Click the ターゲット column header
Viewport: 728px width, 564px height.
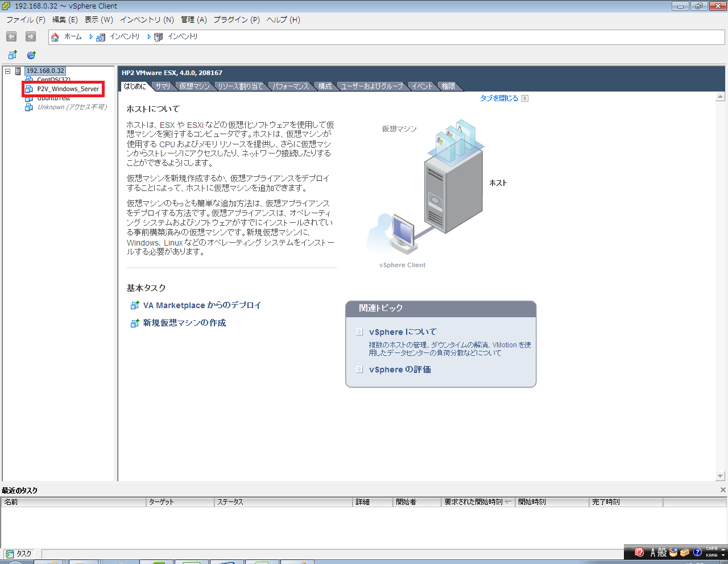pyautogui.click(x=180, y=502)
